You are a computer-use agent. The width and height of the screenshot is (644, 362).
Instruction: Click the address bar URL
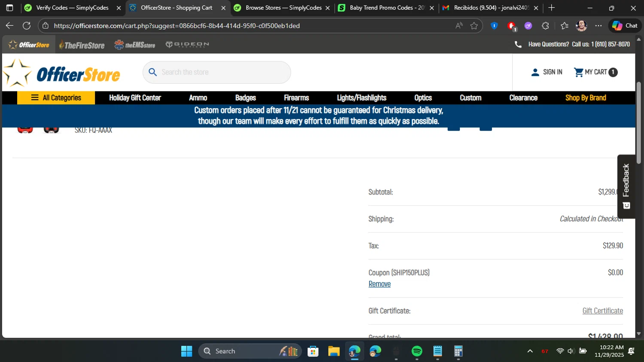(177, 26)
